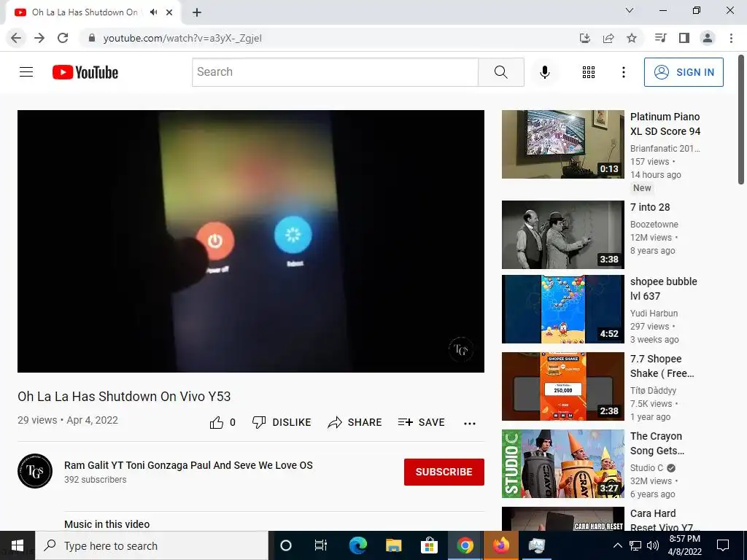
Task: Open a new browser tab
Action: tap(197, 12)
